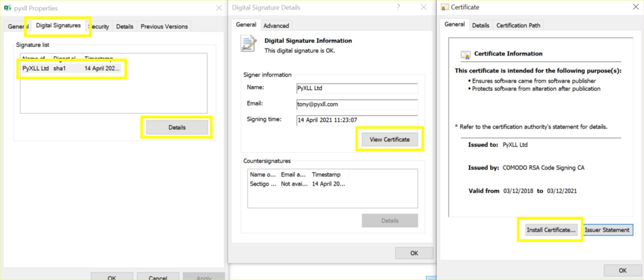Click the Digital Signature Information document icon

point(248,44)
